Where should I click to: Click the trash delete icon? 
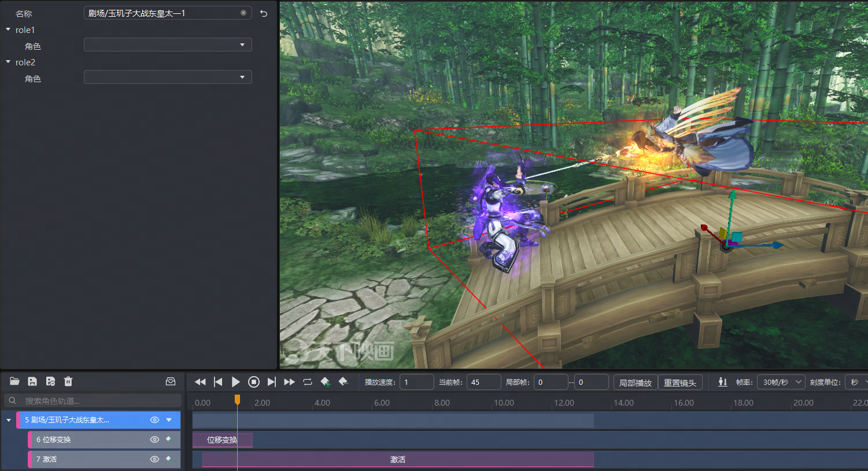tap(68, 381)
